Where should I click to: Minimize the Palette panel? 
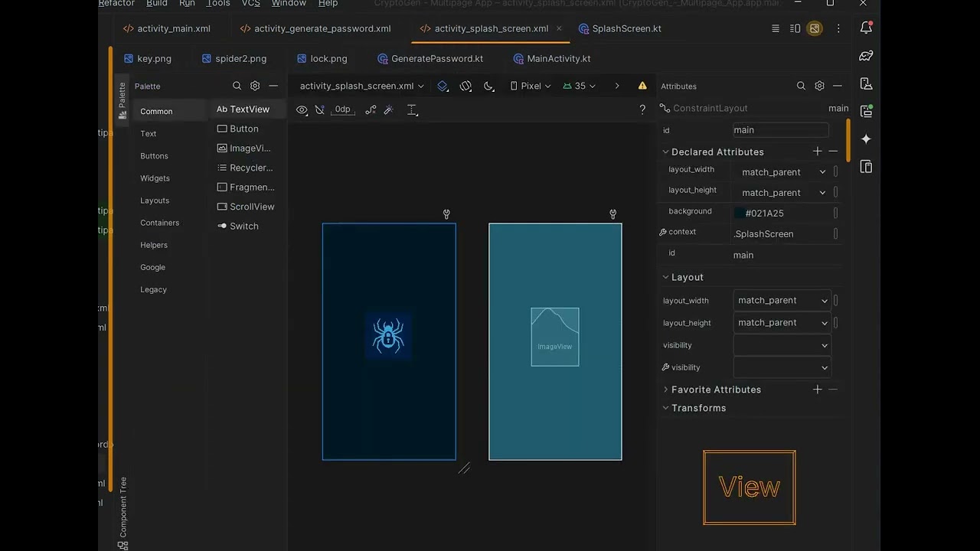273,86
